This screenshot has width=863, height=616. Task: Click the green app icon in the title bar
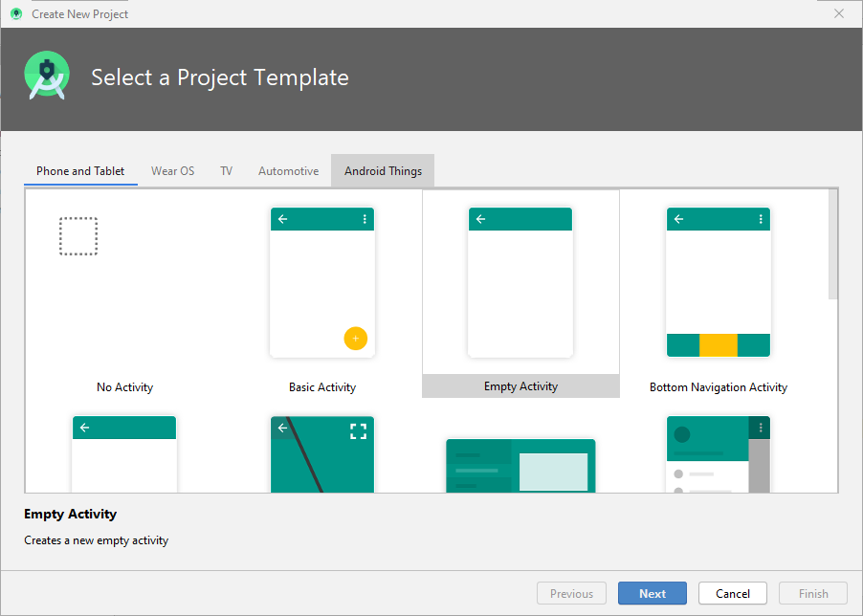click(x=13, y=13)
